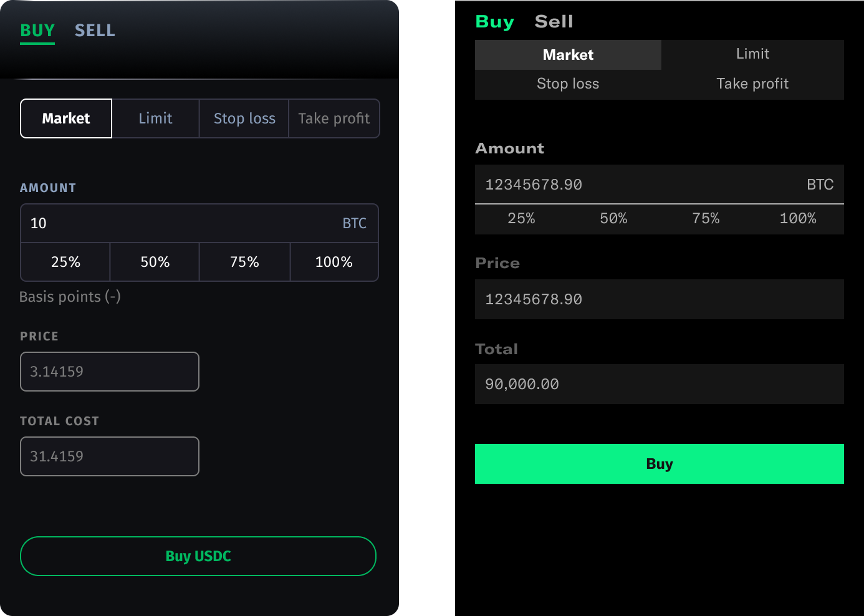Select Stop loss below the highlighted Market option
Viewport: 864px width, 616px height.
click(568, 84)
